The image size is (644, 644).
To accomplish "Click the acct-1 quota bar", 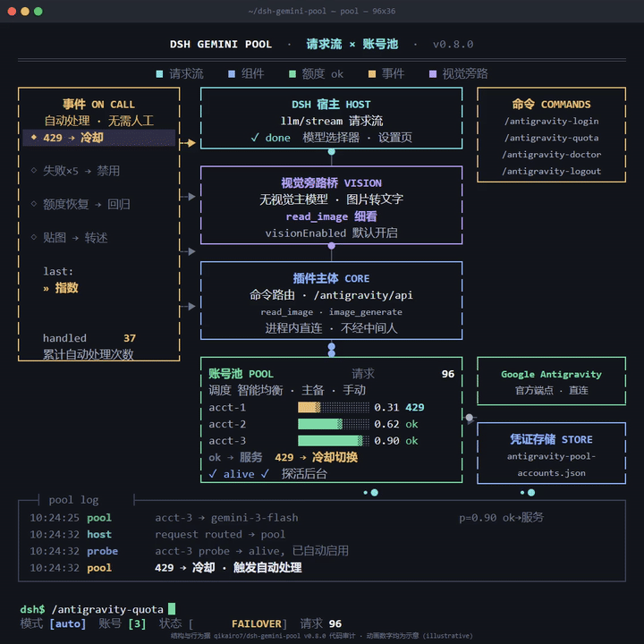I will click(x=334, y=408).
